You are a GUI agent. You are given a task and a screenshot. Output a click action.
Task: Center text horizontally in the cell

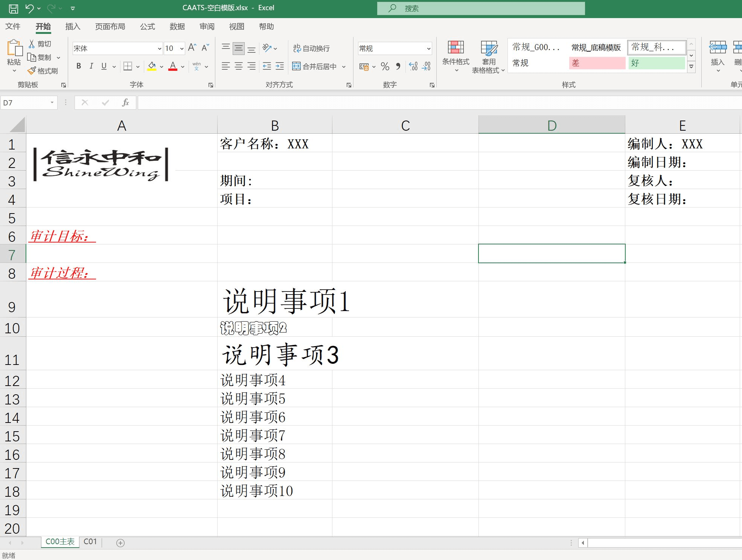tap(239, 66)
